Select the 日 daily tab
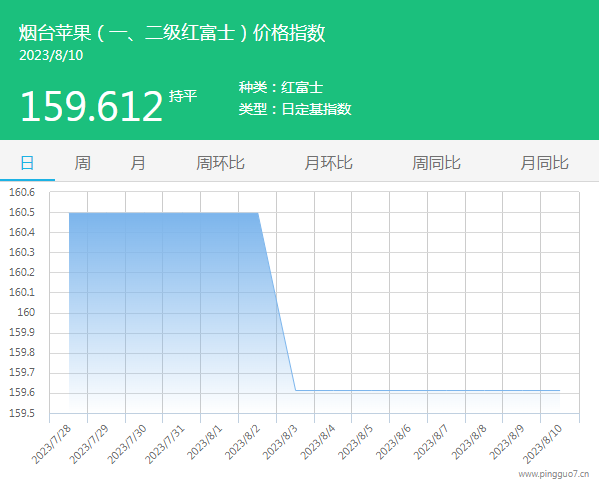599x486 pixels. tap(27, 163)
